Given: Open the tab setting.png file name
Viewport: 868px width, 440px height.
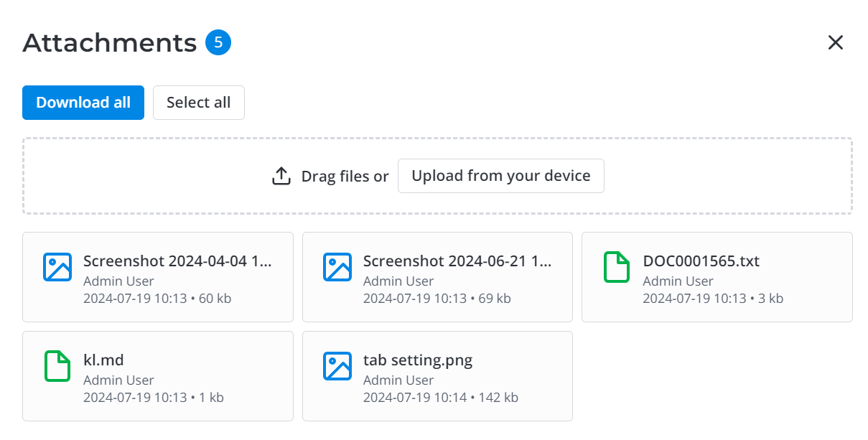Looking at the screenshot, I should pos(417,360).
